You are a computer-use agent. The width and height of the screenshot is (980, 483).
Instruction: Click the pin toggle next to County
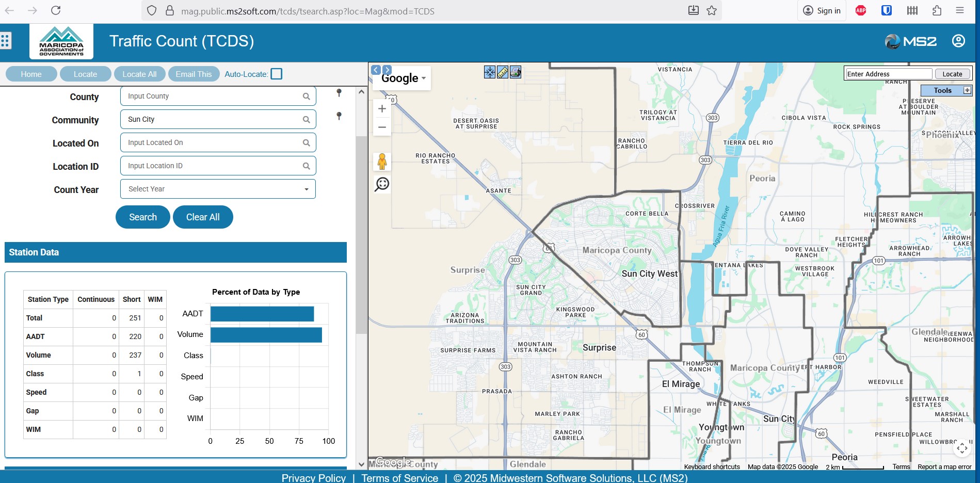339,93
